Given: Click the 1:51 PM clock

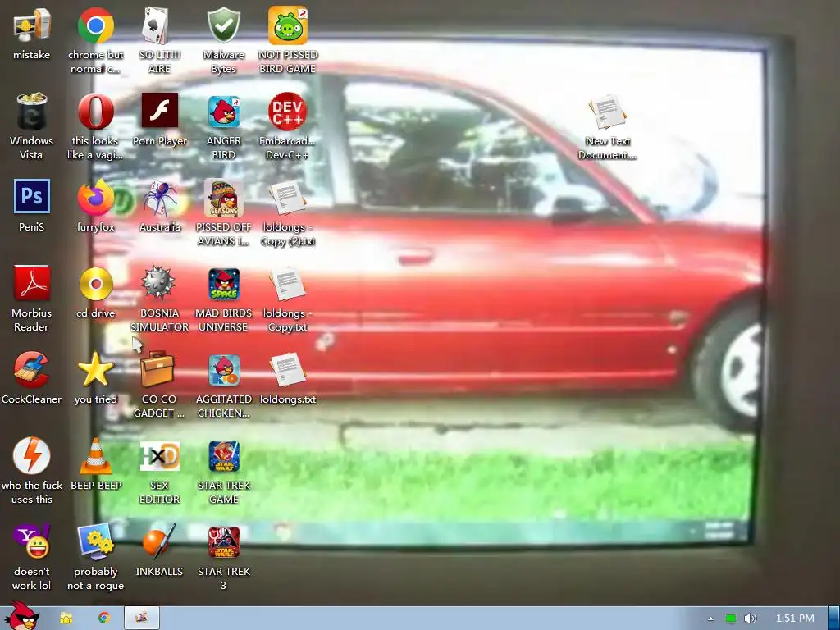Looking at the screenshot, I should point(795,619).
